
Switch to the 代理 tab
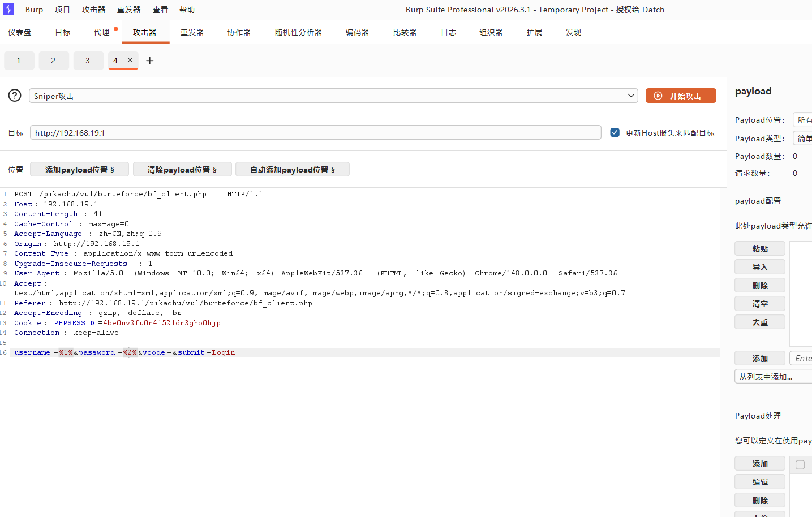tap(102, 32)
